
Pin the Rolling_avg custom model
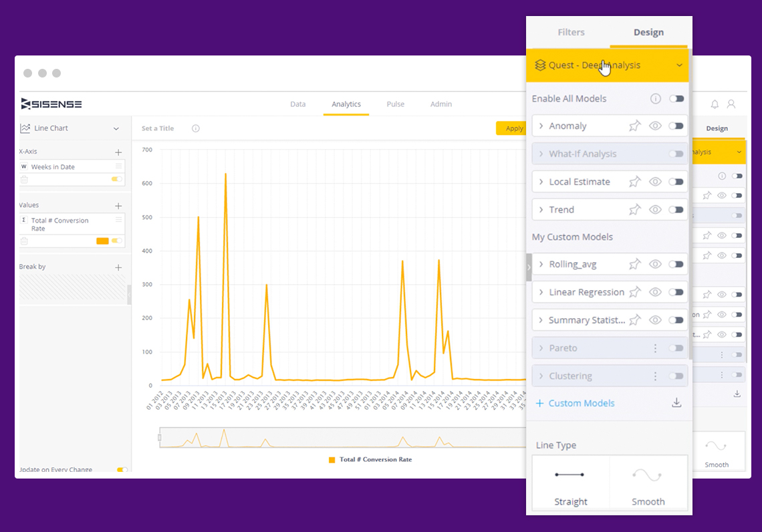coord(634,265)
